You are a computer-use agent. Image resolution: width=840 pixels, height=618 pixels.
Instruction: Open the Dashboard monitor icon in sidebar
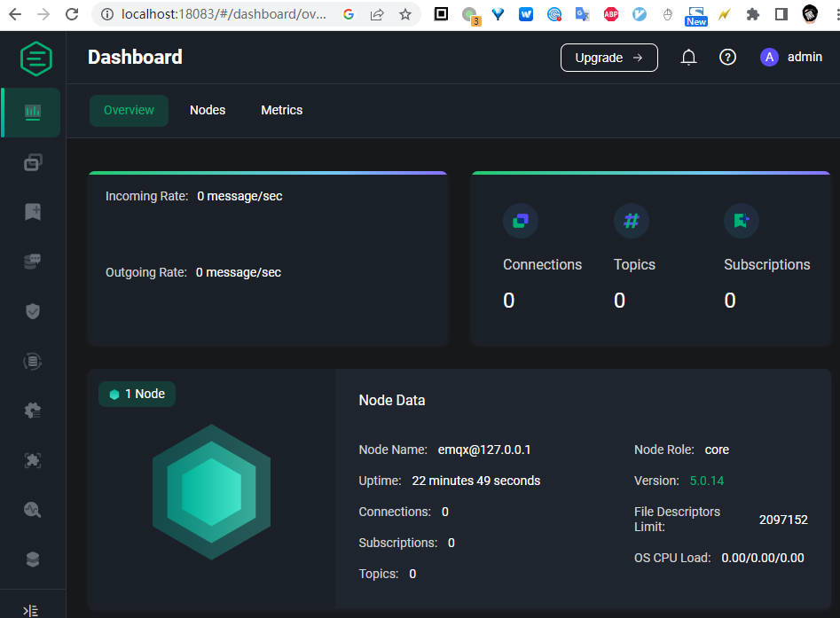33,112
